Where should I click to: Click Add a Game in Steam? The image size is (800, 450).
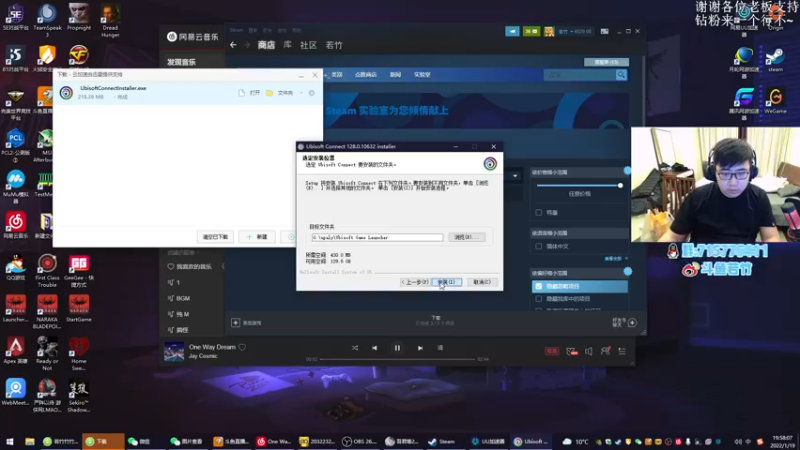(x=246, y=322)
